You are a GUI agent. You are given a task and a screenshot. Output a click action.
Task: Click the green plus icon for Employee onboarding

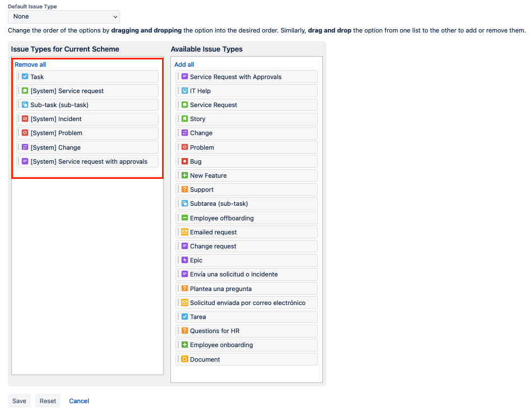click(184, 344)
